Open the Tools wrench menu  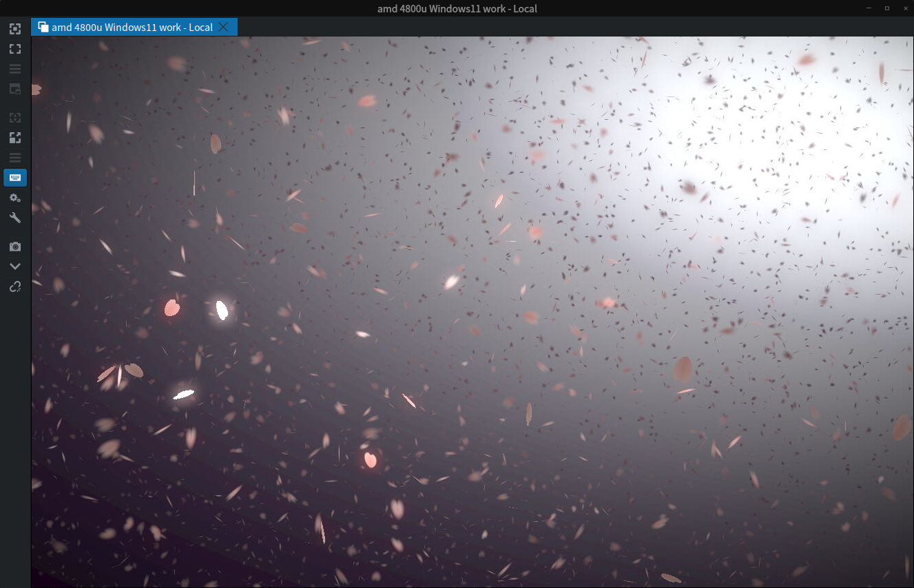tap(15, 218)
